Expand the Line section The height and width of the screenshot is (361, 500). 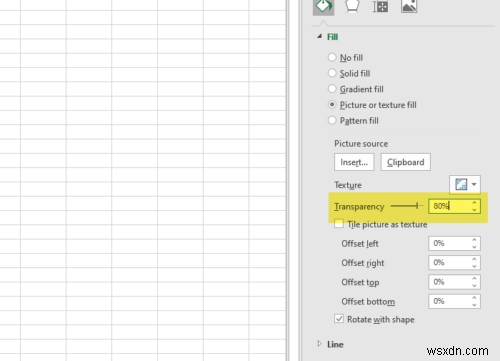pos(319,344)
